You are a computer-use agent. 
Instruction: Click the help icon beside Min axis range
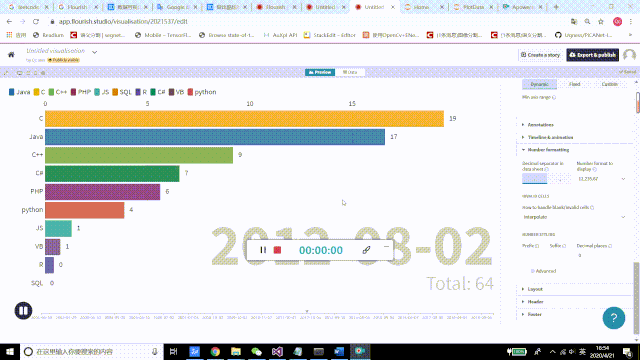pos(554,97)
